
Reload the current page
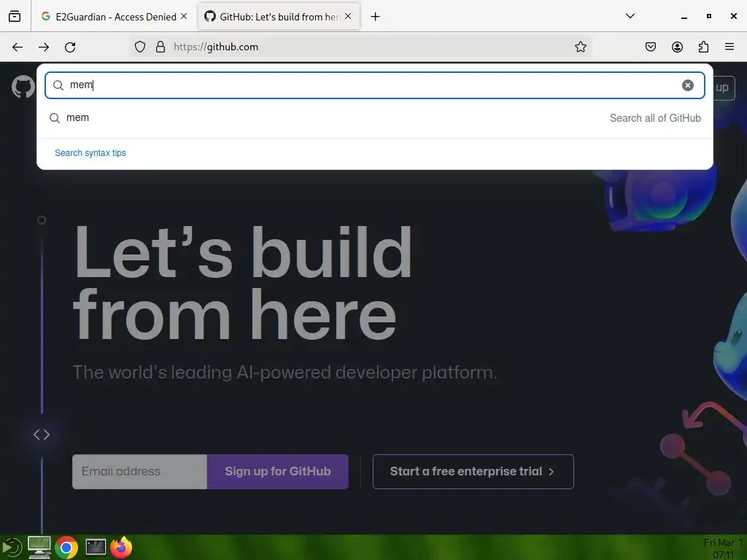click(70, 47)
